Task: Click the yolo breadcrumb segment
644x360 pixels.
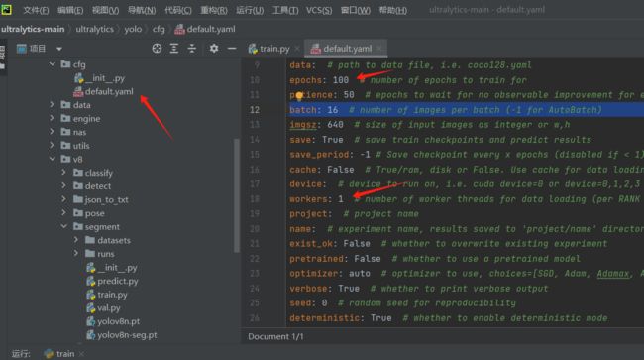Action: 133,29
